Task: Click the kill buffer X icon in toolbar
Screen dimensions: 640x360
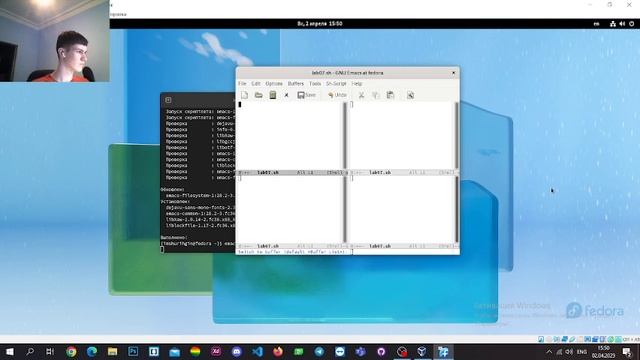Action: (x=287, y=95)
